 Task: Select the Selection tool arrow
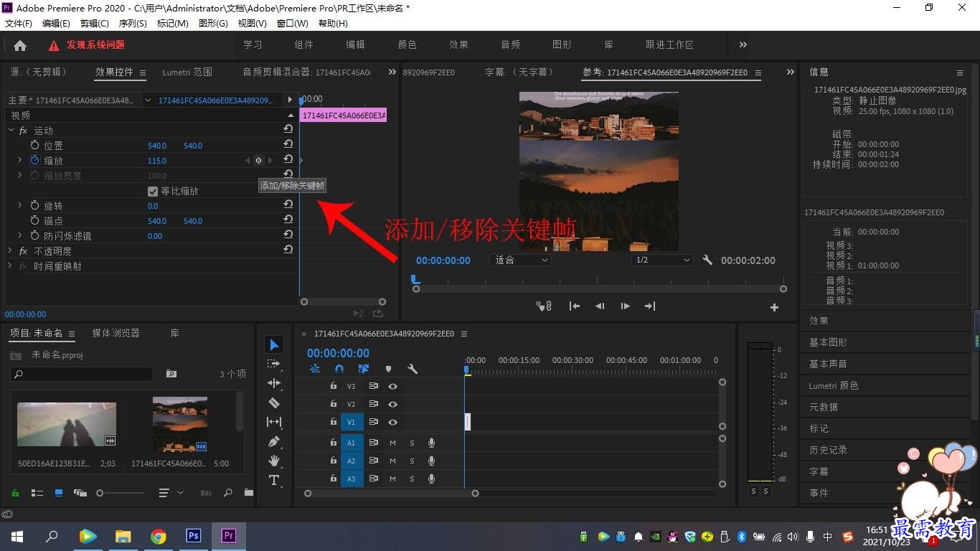click(x=274, y=345)
